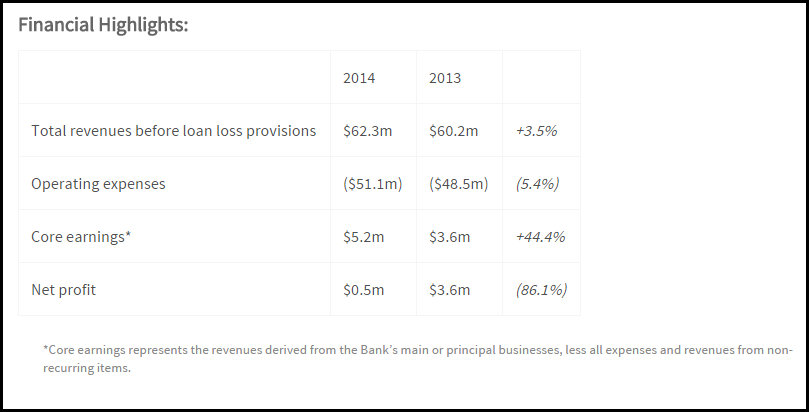The height and width of the screenshot is (412, 809).
Task: Select the 2013 column header
Action: (x=445, y=78)
